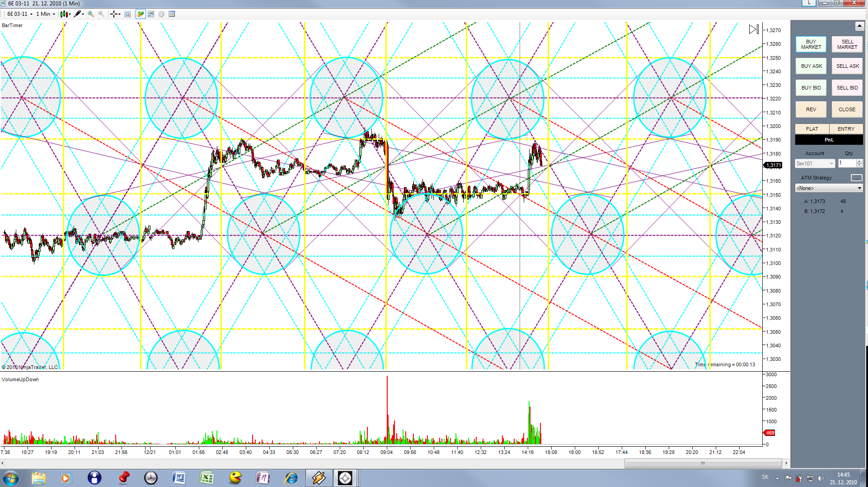868x487 pixels.
Task: Click the SELL MARKET button
Action: (847, 44)
